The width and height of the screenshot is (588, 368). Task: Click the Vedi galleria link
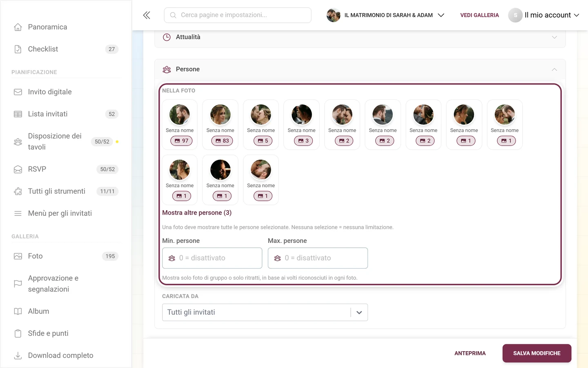479,15
